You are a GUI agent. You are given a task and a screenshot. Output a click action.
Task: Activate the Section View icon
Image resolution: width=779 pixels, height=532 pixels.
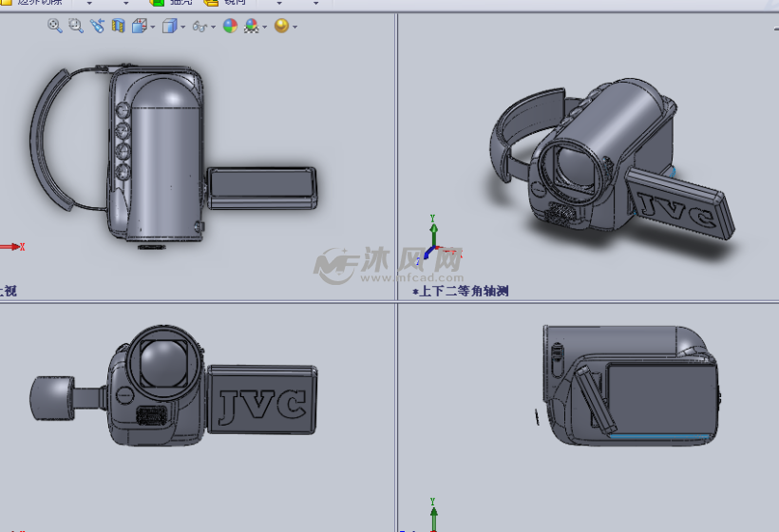118,26
